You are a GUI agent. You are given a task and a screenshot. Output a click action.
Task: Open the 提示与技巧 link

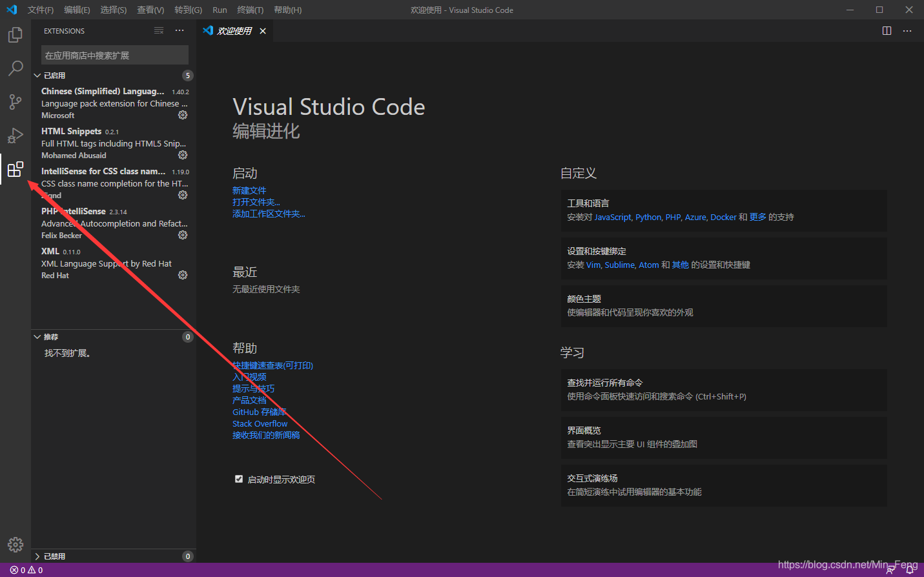coord(253,389)
